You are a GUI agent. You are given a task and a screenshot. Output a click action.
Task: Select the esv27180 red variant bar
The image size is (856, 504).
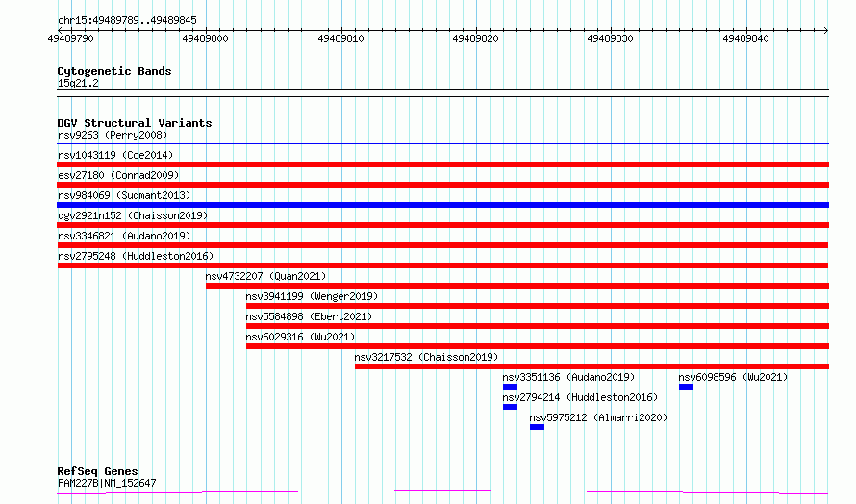point(442,185)
